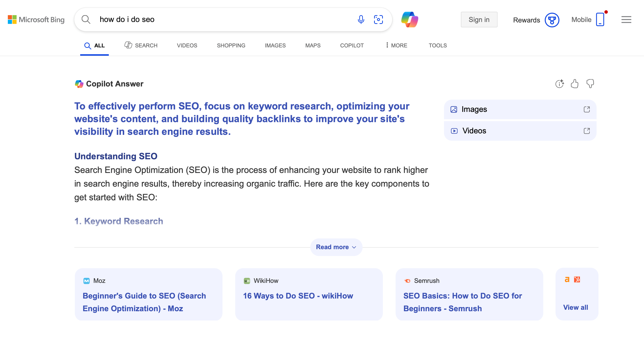Click the AI info sparkle icon
This screenshot has width=644, height=342.
(x=559, y=84)
